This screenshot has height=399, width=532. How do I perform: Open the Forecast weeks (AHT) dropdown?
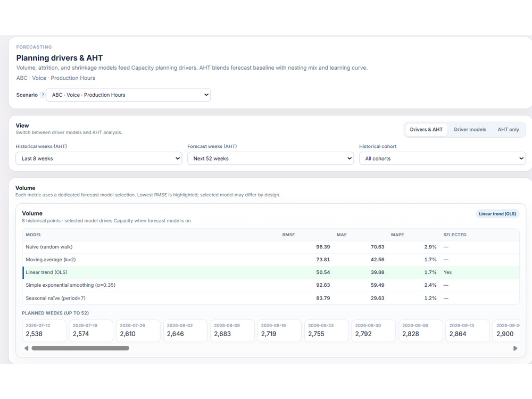[x=270, y=159]
